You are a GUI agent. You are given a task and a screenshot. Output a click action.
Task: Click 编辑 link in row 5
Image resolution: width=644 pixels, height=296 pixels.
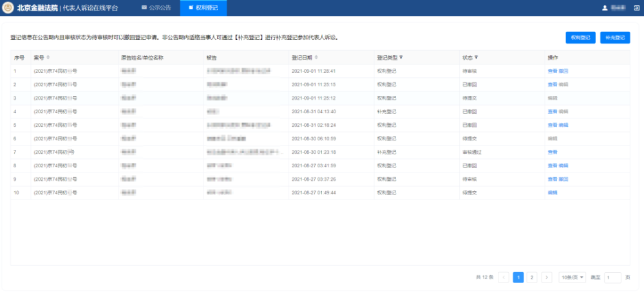pyautogui.click(x=563, y=125)
